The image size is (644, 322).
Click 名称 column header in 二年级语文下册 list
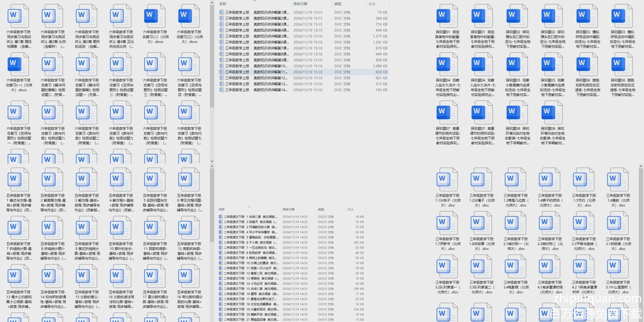[222, 209]
